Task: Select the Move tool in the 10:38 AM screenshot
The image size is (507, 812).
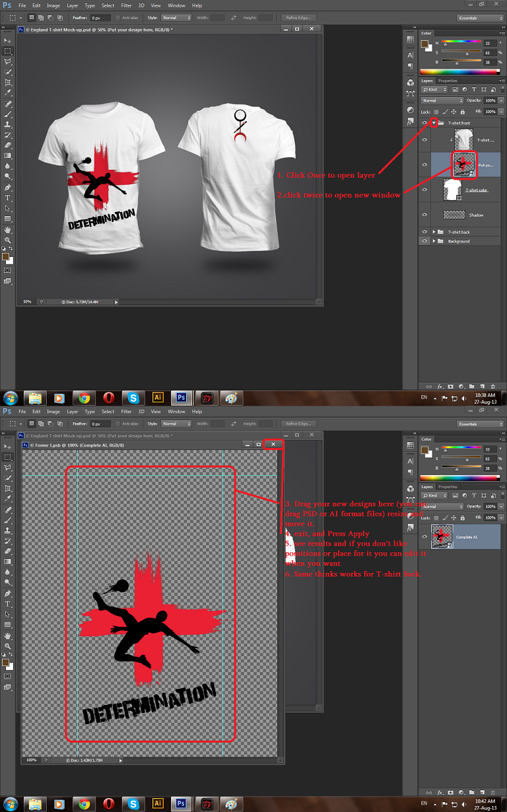Action: coord(8,40)
